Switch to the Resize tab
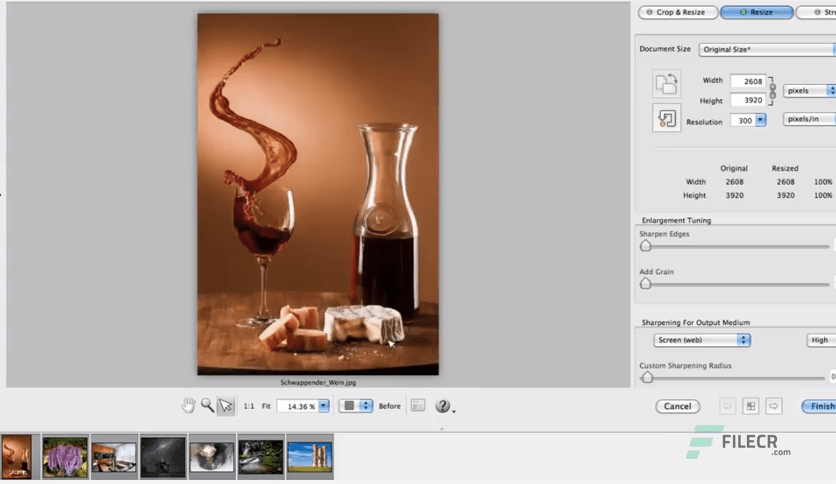 [x=757, y=12]
